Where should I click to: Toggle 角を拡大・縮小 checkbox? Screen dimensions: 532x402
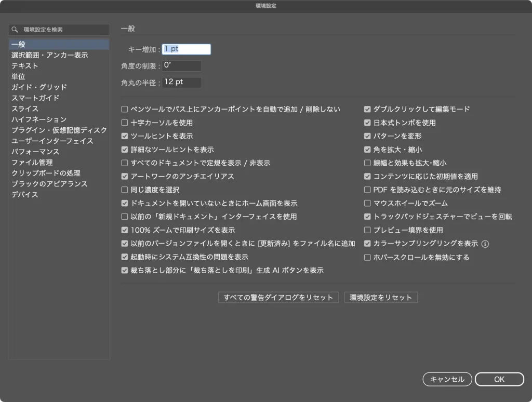click(367, 150)
